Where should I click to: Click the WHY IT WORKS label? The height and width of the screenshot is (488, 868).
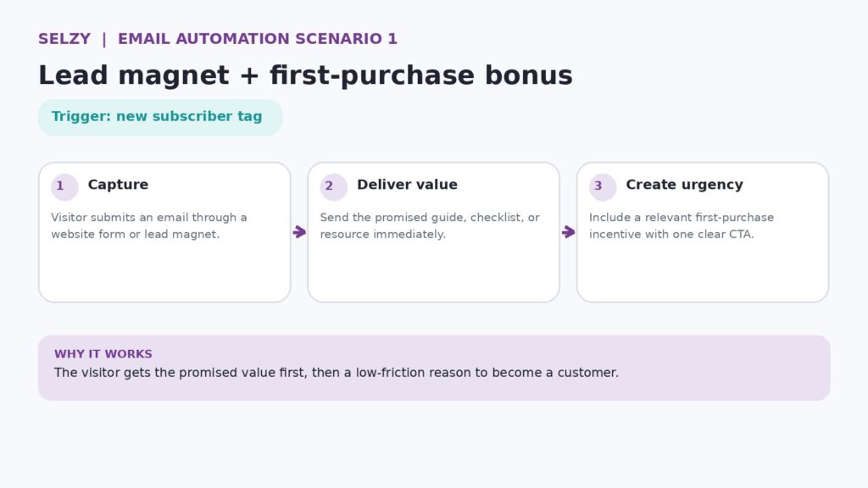click(103, 353)
